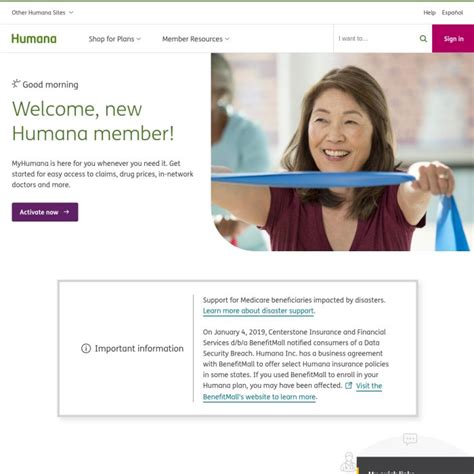Switch language to Español
The image size is (474, 474).
[x=452, y=13]
